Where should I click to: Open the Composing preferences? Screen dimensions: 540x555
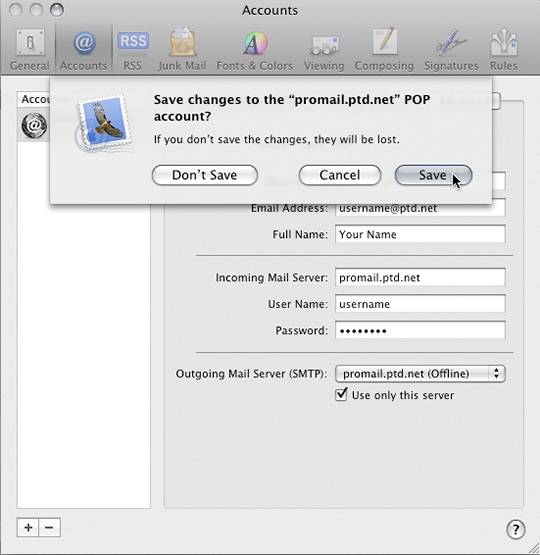pos(384,50)
